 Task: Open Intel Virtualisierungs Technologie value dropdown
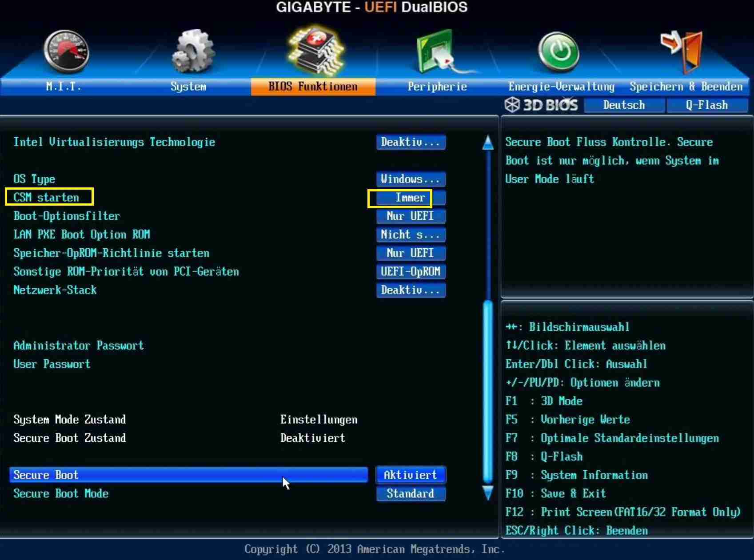(411, 142)
